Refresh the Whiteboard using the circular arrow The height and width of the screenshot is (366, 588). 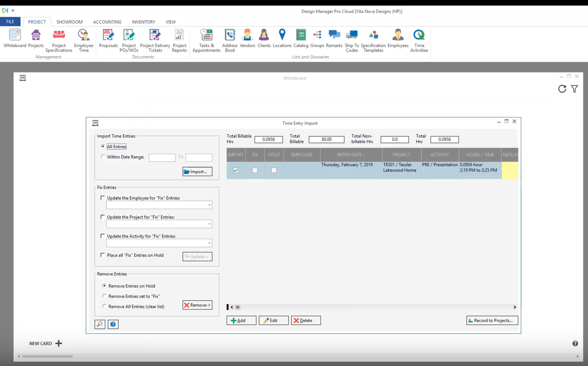coord(562,89)
